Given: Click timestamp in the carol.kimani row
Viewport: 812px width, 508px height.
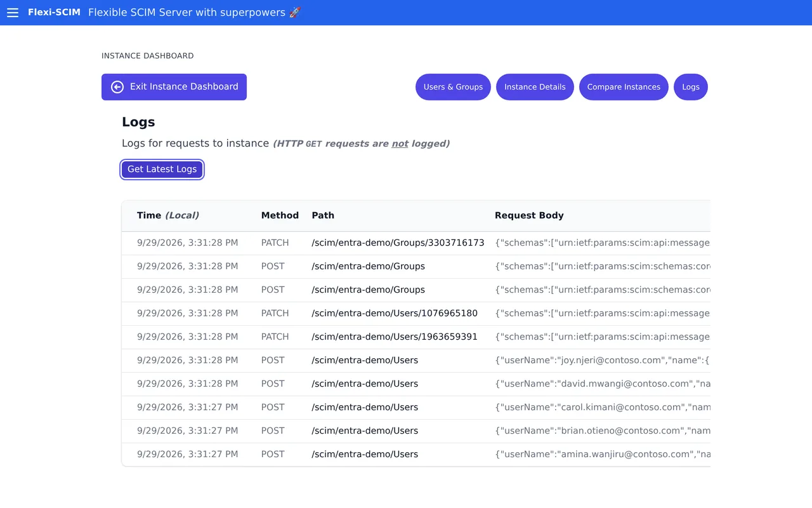Looking at the screenshot, I should [x=188, y=407].
